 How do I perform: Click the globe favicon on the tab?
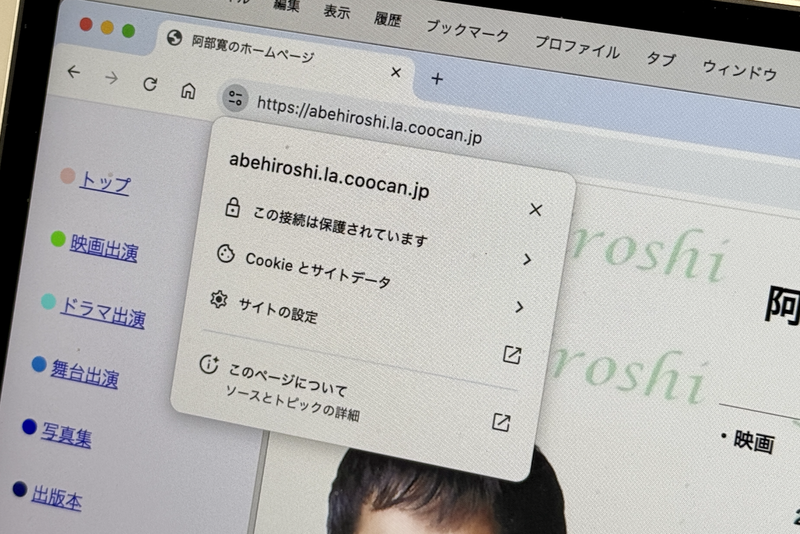pos(174,38)
